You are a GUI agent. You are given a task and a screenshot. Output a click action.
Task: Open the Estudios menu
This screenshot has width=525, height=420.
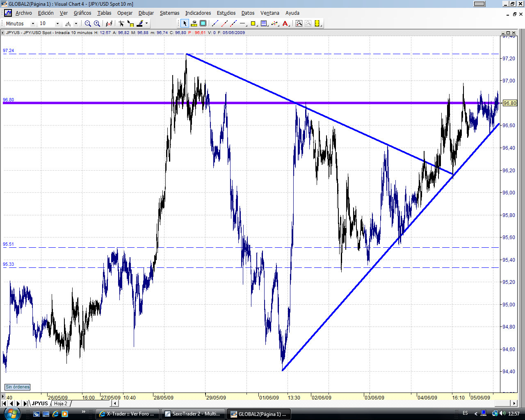pos(226,13)
